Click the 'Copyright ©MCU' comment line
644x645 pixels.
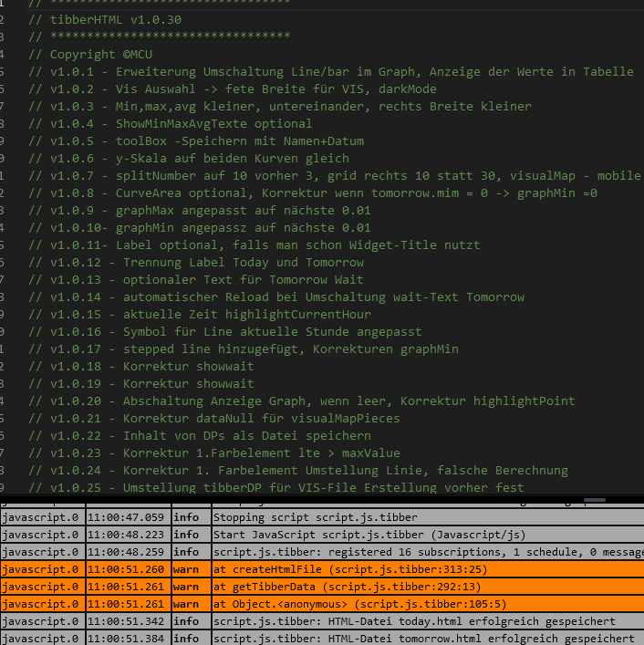(x=90, y=55)
